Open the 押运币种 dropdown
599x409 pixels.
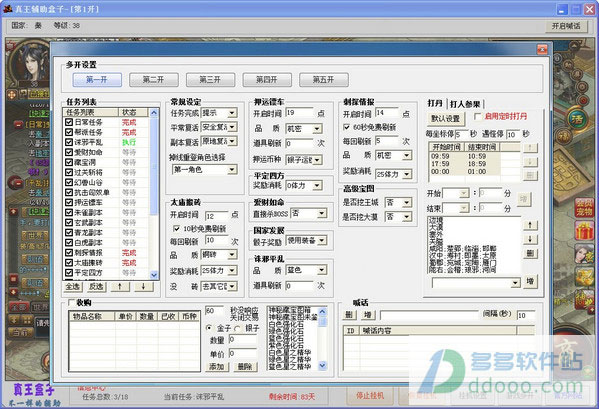click(x=317, y=160)
